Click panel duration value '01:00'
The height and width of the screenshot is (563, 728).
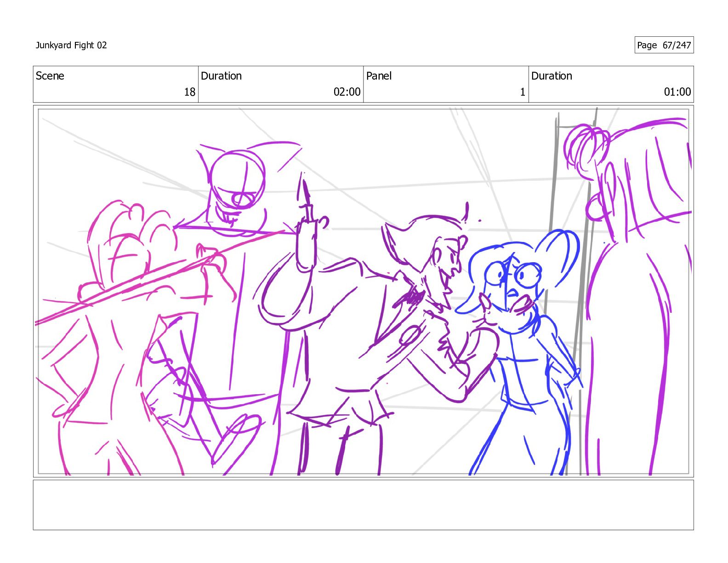point(677,92)
